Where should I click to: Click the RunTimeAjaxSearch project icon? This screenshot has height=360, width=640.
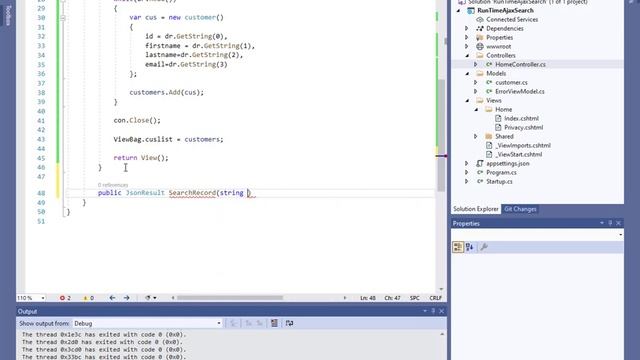471,10
